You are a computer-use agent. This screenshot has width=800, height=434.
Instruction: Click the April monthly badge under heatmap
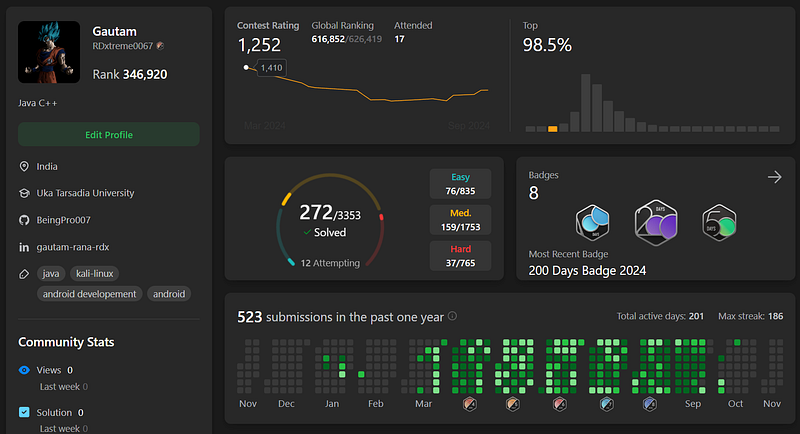(469, 404)
